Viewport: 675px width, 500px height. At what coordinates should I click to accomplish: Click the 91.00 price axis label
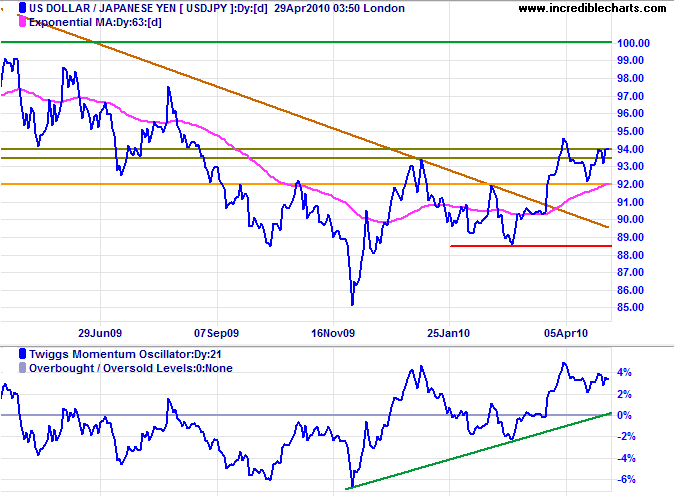pos(631,202)
